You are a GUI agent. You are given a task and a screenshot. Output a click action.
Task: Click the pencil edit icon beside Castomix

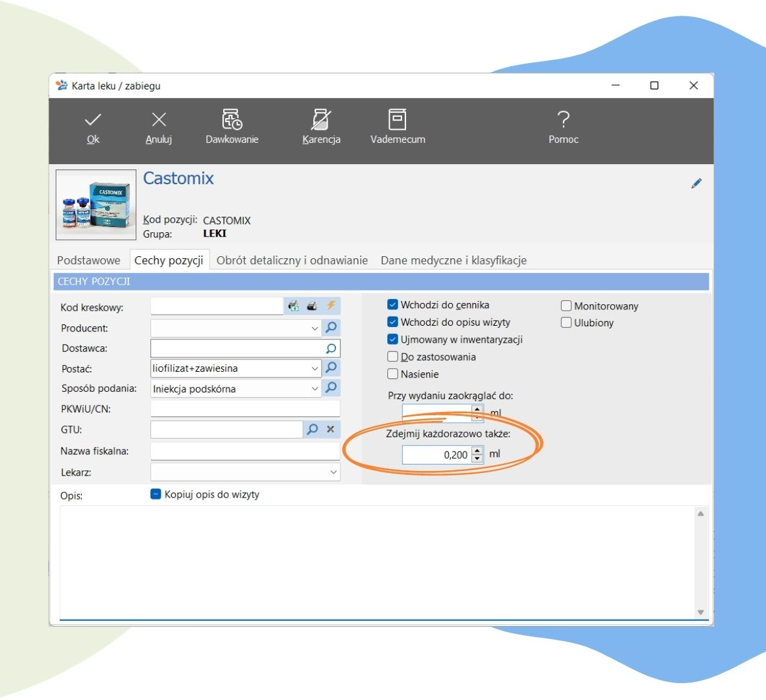(696, 183)
